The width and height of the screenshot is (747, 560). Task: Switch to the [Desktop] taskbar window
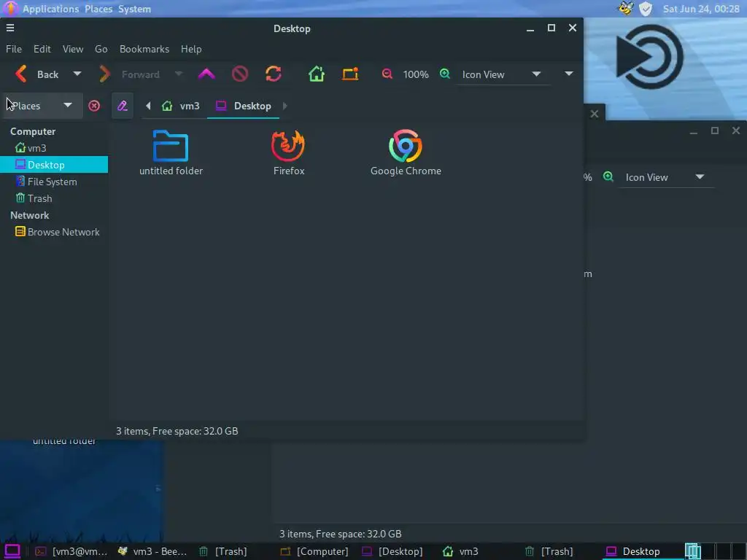click(x=392, y=551)
